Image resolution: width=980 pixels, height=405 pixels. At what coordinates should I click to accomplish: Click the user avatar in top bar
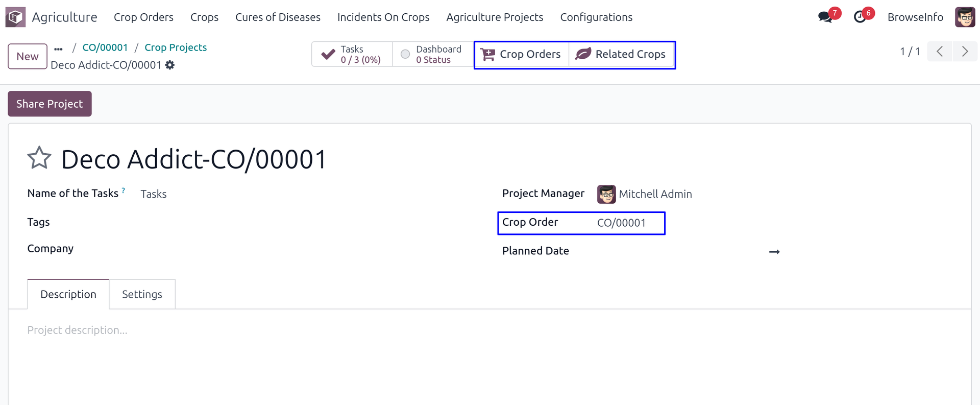click(965, 17)
